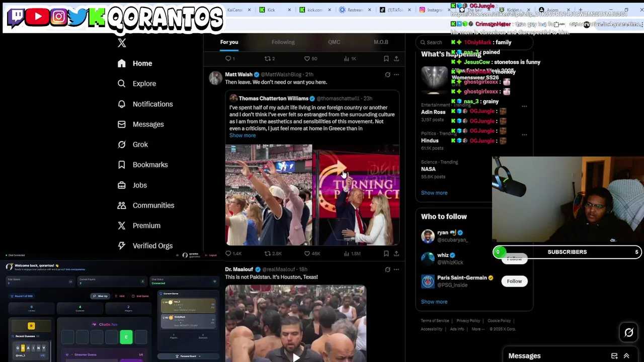Click Grok icon on Dr. Maalouf's post

(x=387, y=270)
